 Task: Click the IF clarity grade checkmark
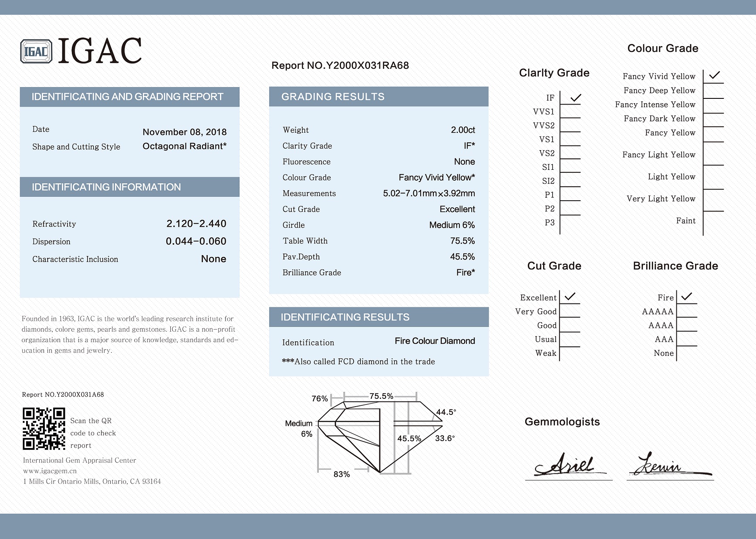pos(575,98)
